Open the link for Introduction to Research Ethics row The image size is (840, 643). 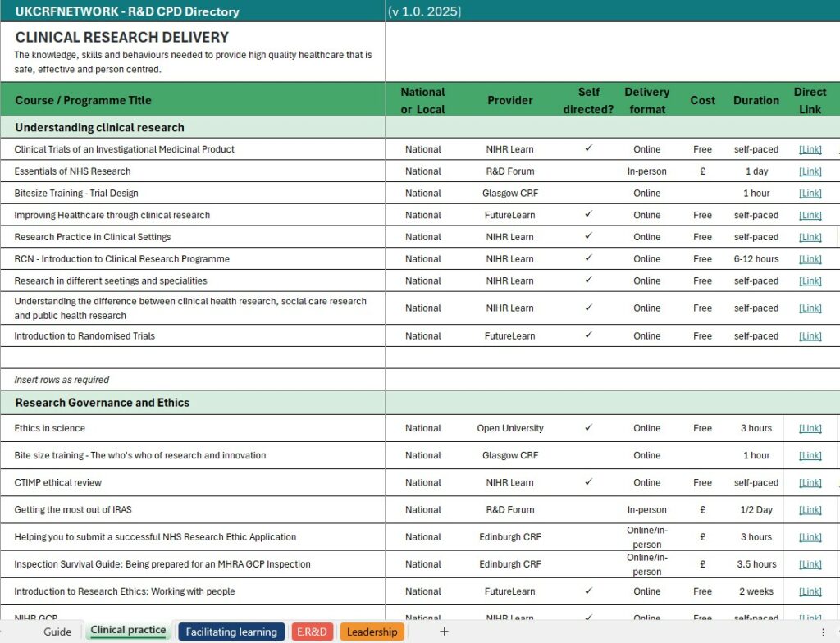[x=810, y=591]
